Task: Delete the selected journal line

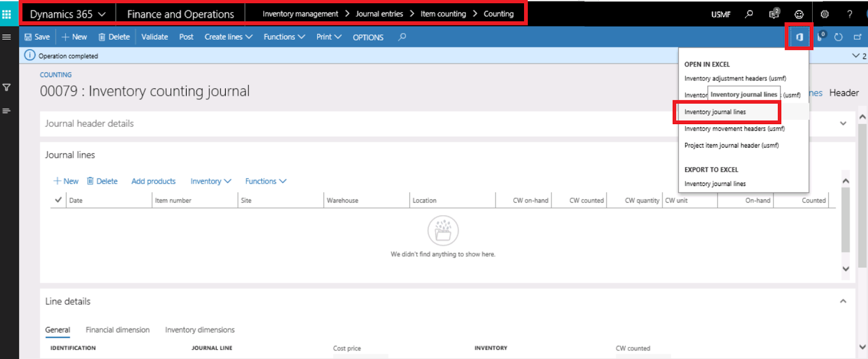Action: pyautogui.click(x=102, y=181)
